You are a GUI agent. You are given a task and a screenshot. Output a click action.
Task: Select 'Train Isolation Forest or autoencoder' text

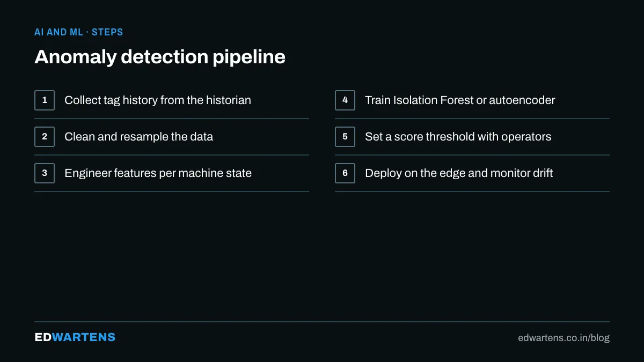pyautogui.click(x=460, y=100)
